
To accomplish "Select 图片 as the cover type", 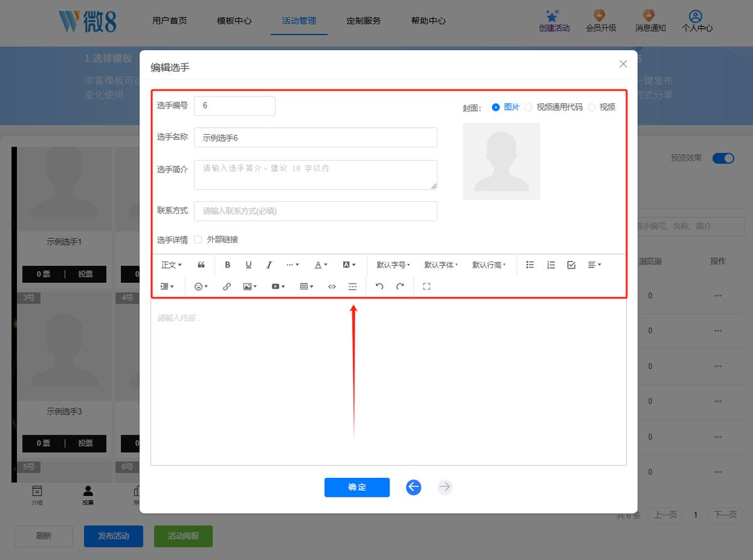I will coord(506,107).
